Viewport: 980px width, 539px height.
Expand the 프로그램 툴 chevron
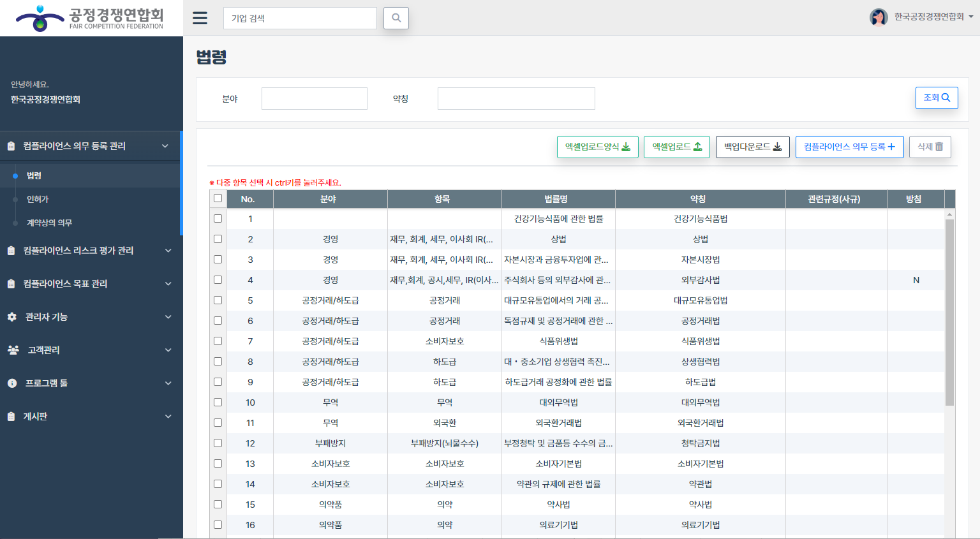[168, 383]
